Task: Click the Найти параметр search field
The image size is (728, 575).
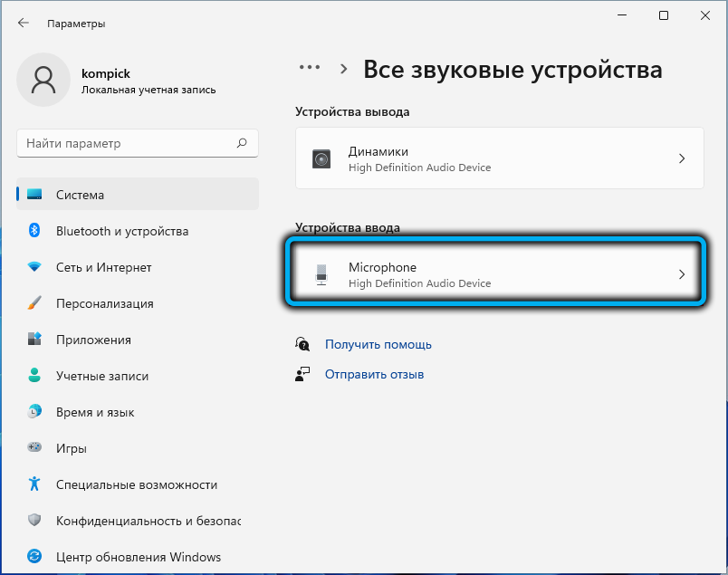Action: pyautogui.click(x=127, y=143)
